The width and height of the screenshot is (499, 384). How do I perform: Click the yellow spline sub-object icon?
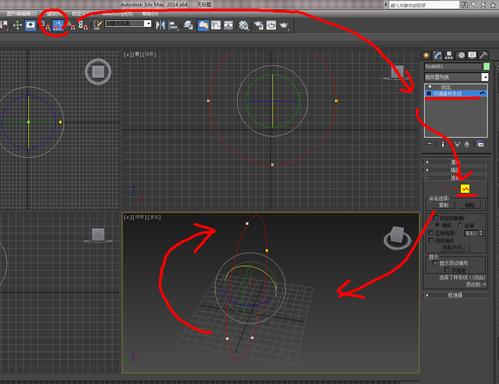(x=465, y=189)
